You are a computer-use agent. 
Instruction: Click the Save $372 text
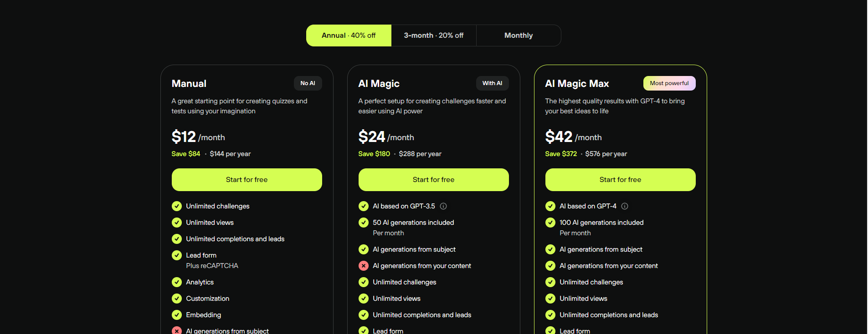tap(561, 154)
